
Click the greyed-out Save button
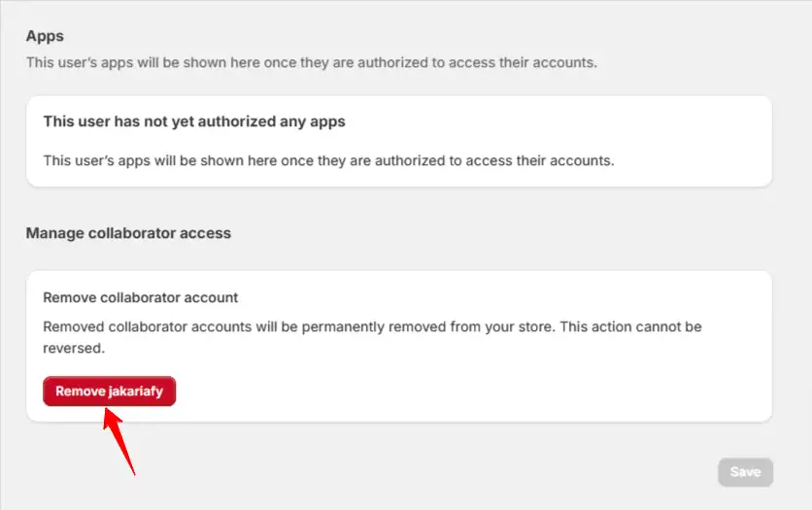[x=745, y=472]
